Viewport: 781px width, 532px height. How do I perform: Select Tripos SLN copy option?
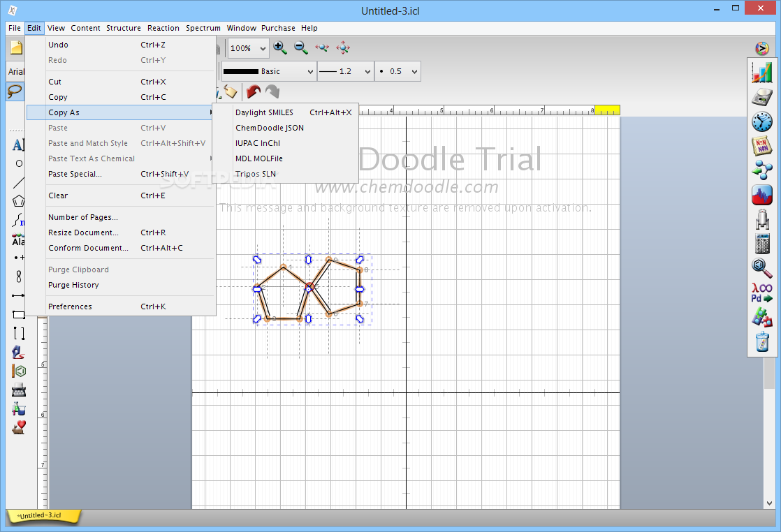tap(285, 174)
